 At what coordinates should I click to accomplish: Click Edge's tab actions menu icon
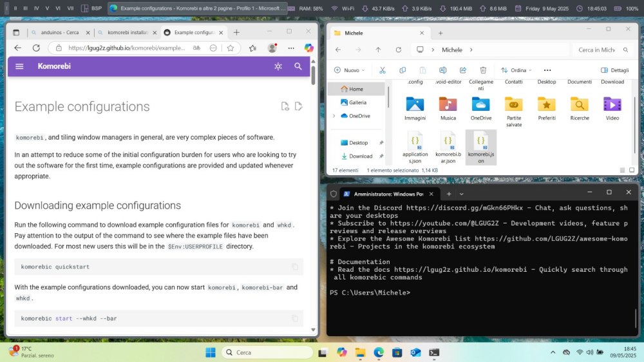click(x=16, y=32)
